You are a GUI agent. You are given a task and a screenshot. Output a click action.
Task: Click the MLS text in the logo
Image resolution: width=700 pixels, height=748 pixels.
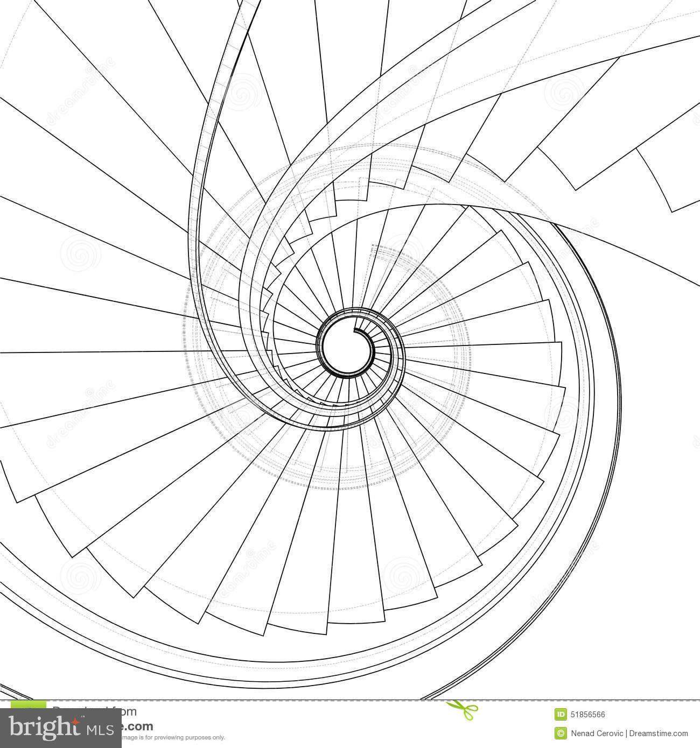coord(99,730)
